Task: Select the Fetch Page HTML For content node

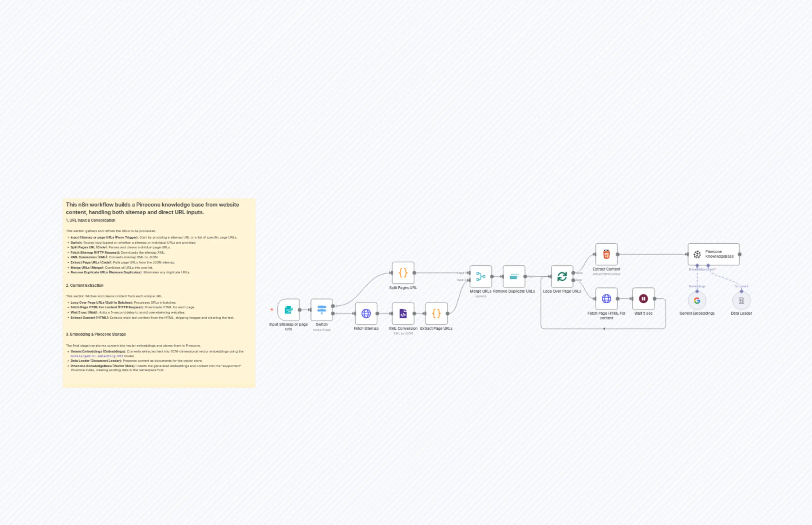Action: tap(607, 298)
